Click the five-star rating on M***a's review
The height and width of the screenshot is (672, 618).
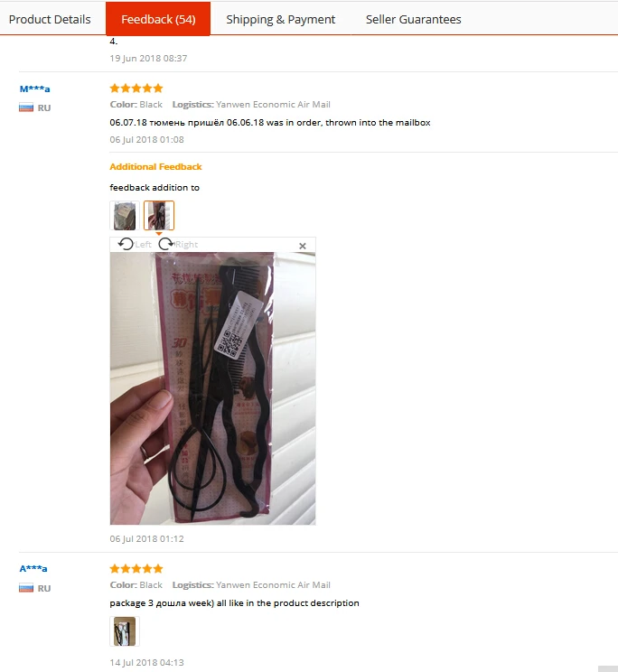coord(136,89)
